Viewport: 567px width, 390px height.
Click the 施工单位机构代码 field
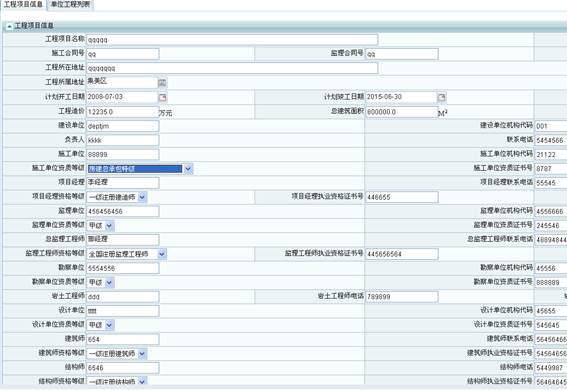click(551, 154)
